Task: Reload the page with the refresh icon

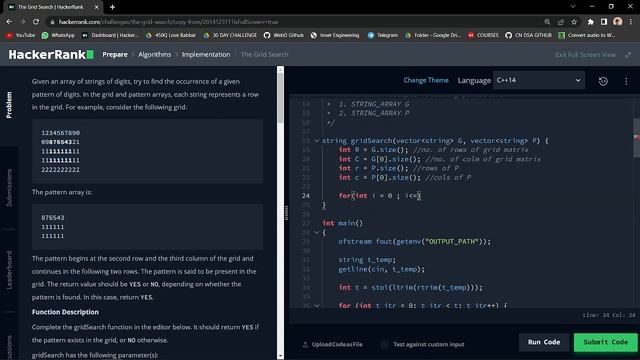Action: (x=36, y=22)
